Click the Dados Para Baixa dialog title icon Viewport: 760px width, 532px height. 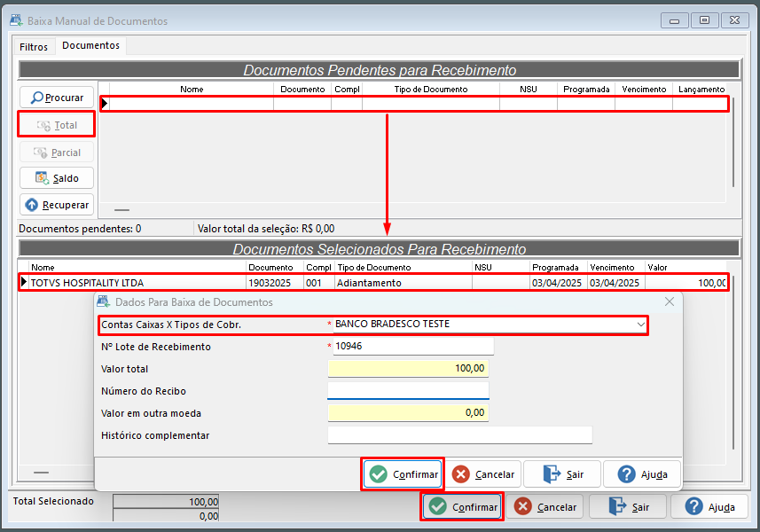pos(103,301)
